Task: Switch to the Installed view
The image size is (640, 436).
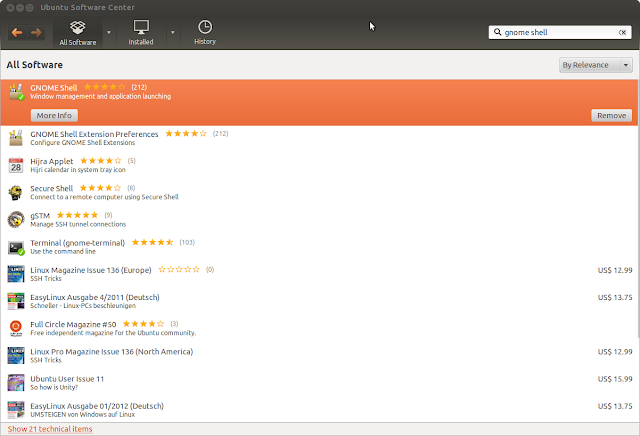Action: [x=141, y=33]
